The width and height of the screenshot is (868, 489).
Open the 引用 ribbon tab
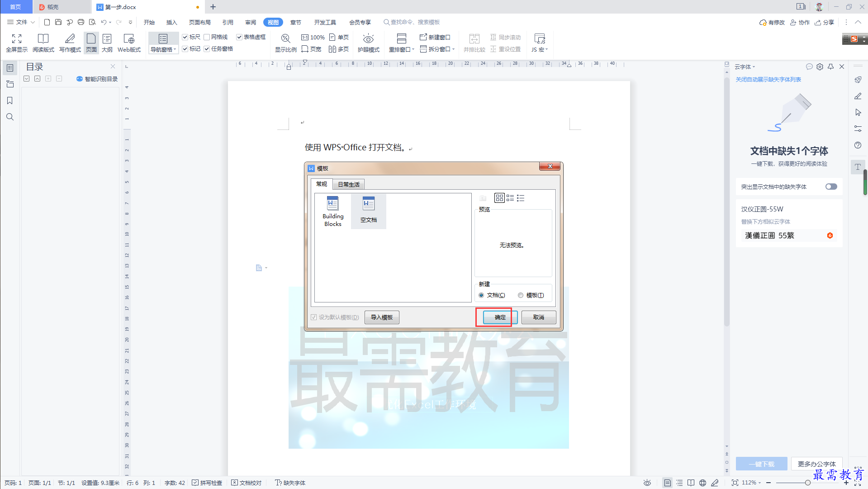pos(228,22)
